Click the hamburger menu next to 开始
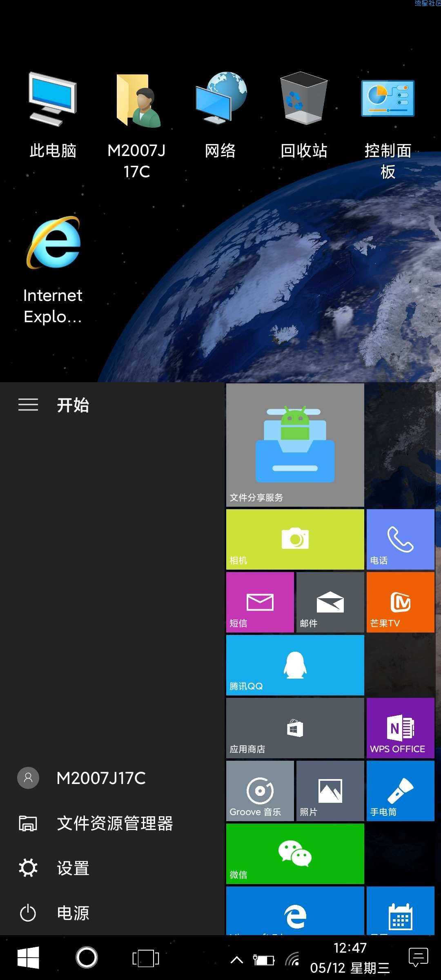This screenshot has width=441, height=980. [28, 405]
